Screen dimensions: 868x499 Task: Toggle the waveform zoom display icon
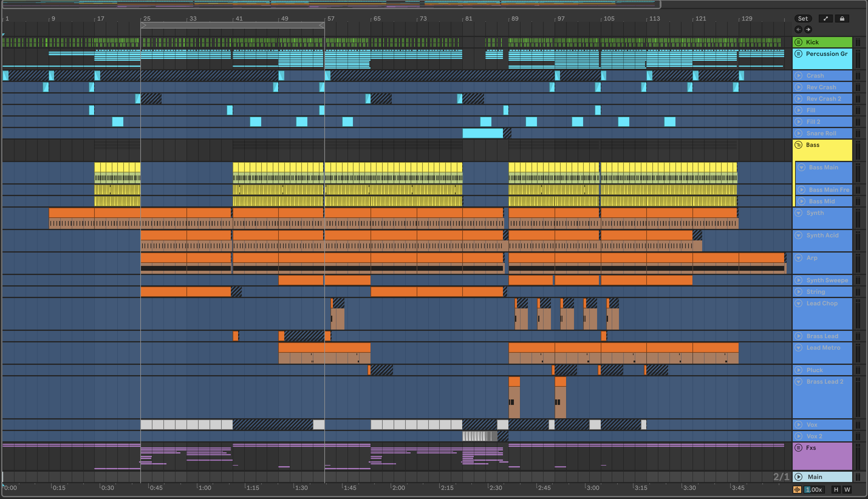797,489
